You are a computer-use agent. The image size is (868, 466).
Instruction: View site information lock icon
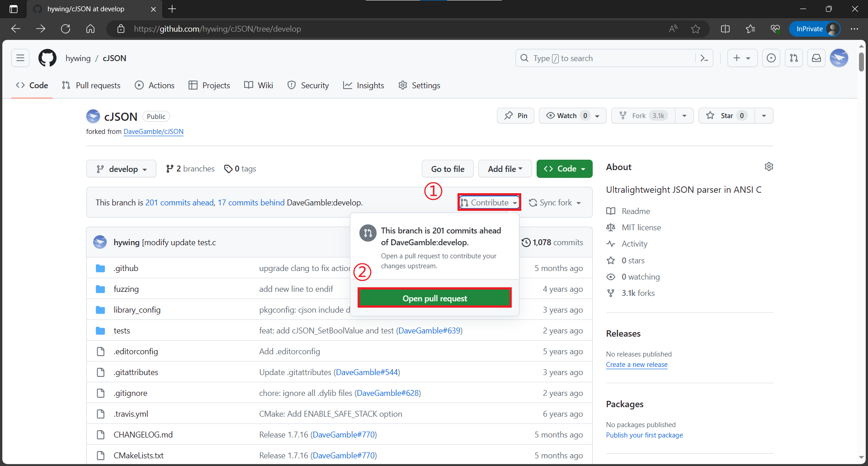pos(121,29)
